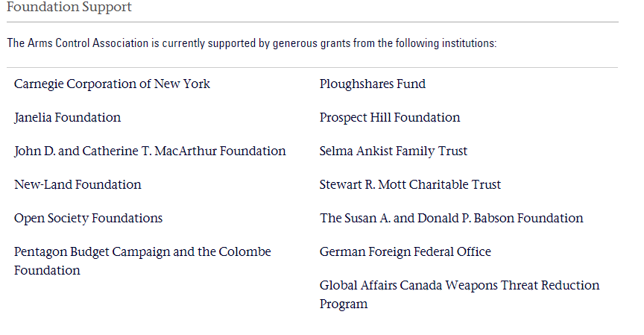Open Carnegie Corporation of New York link
This screenshot has height=335, width=644.
pyautogui.click(x=112, y=84)
